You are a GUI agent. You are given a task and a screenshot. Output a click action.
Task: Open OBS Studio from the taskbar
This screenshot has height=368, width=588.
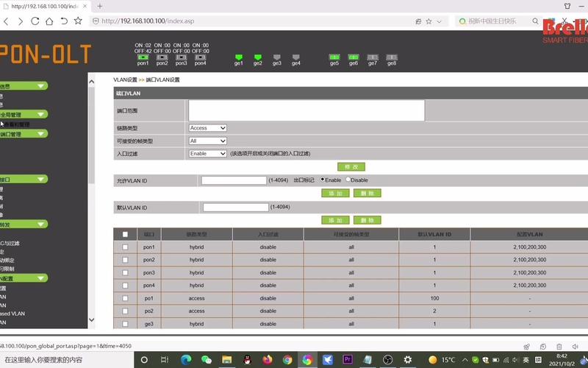[x=388, y=360]
